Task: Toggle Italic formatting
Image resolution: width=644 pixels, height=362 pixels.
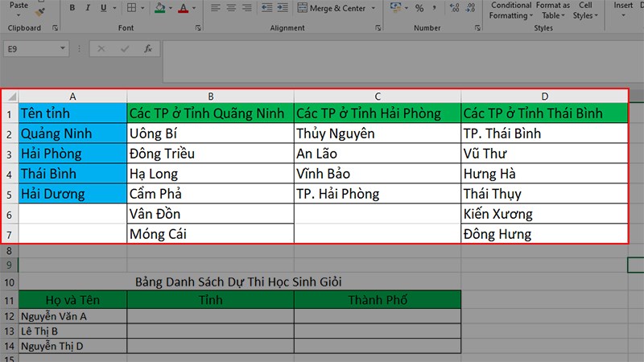Action: coord(88,8)
